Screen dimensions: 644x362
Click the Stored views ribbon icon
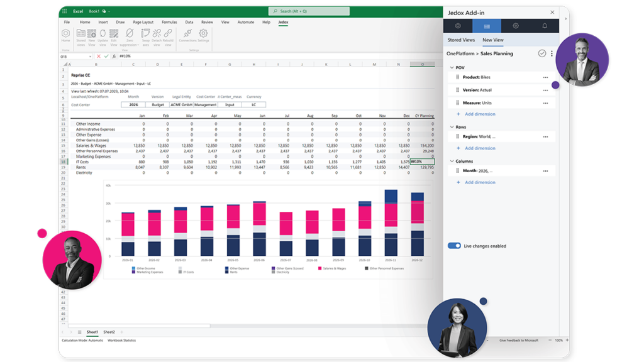click(80, 35)
